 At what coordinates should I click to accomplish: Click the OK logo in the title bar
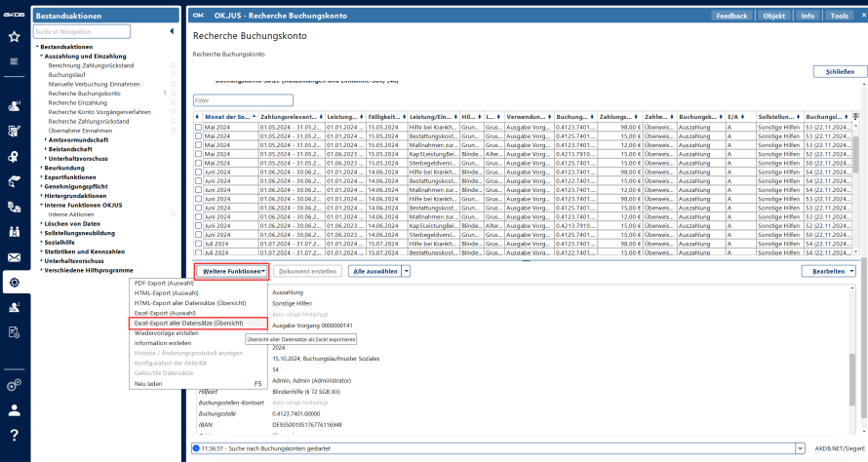coord(198,16)
